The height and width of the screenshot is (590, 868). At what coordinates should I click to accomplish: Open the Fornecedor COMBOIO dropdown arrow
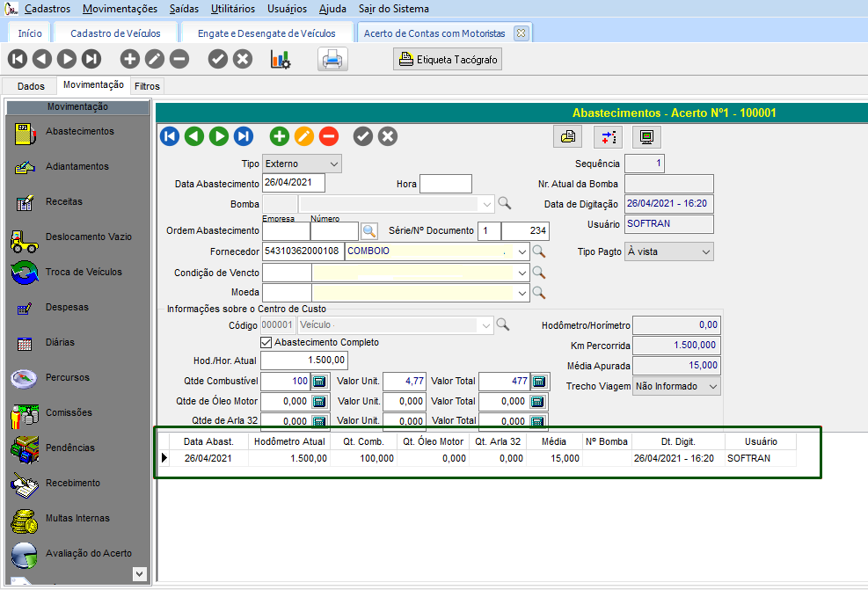pyautogui.click(x=522, y=251)
